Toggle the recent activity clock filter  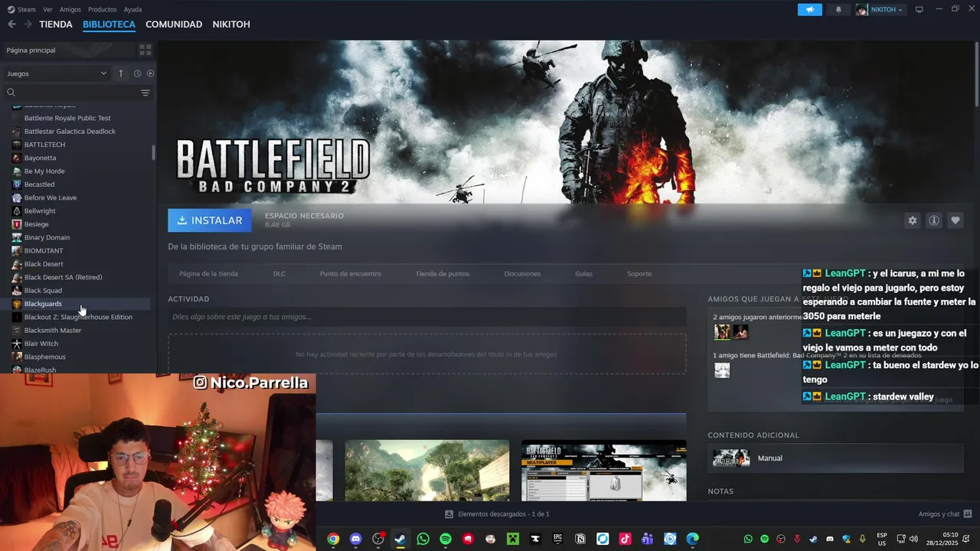pos(138,73)
